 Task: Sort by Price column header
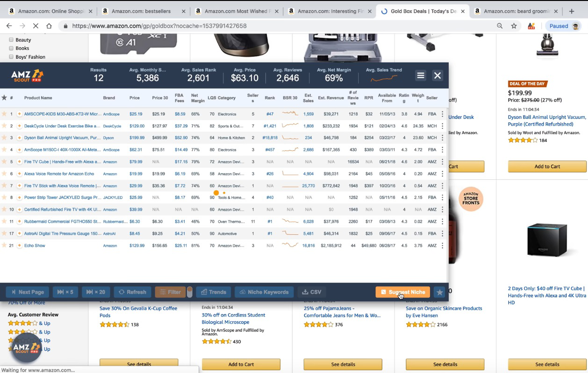click(x=135, y=98)
